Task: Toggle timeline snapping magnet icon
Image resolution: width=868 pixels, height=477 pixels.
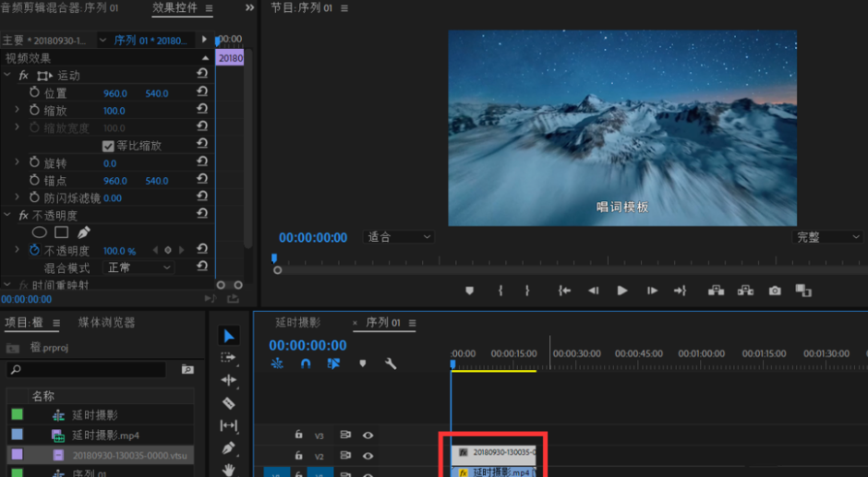Action: click(x=306, y=364)
